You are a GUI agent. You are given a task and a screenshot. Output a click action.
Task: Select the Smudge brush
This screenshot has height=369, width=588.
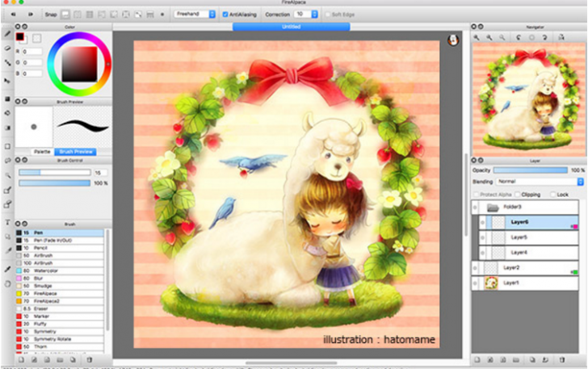click(59, 286)
